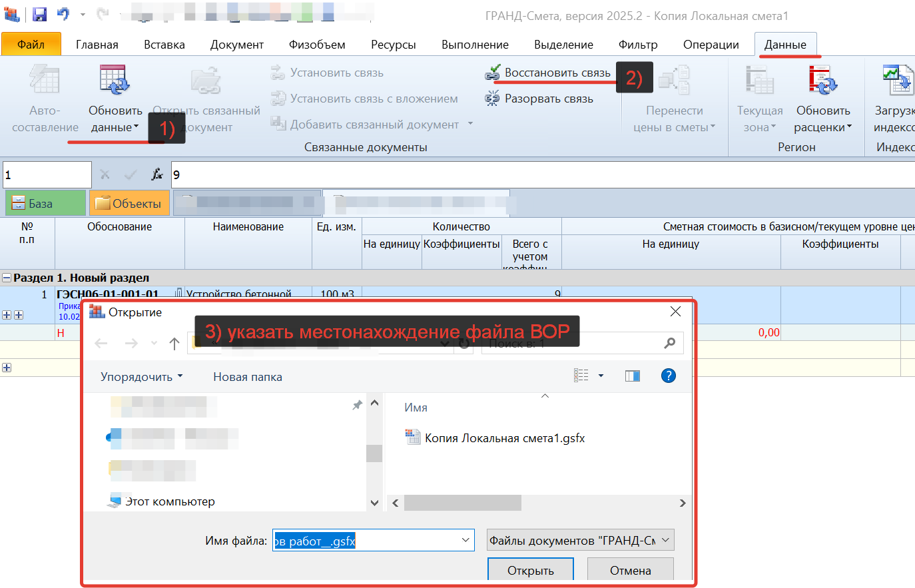
Task: Click the Текущая зона icon
Action: tap(759, 79)
